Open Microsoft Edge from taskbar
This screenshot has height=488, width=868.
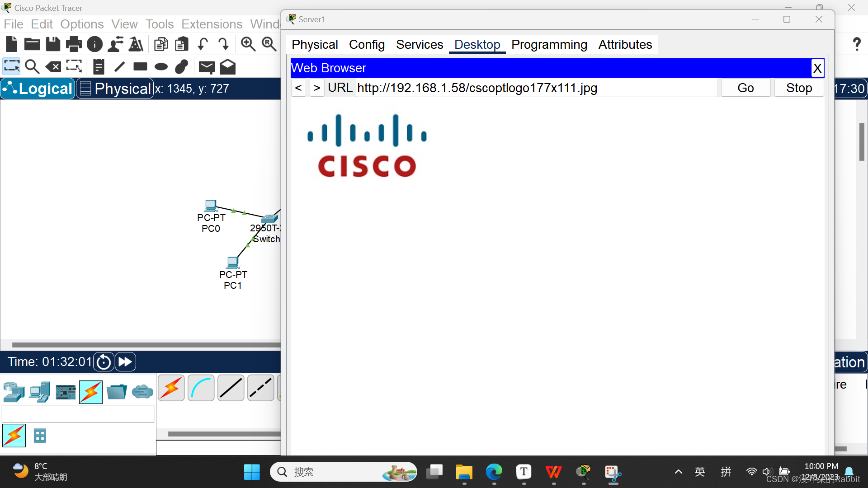(x=494, y=472)
